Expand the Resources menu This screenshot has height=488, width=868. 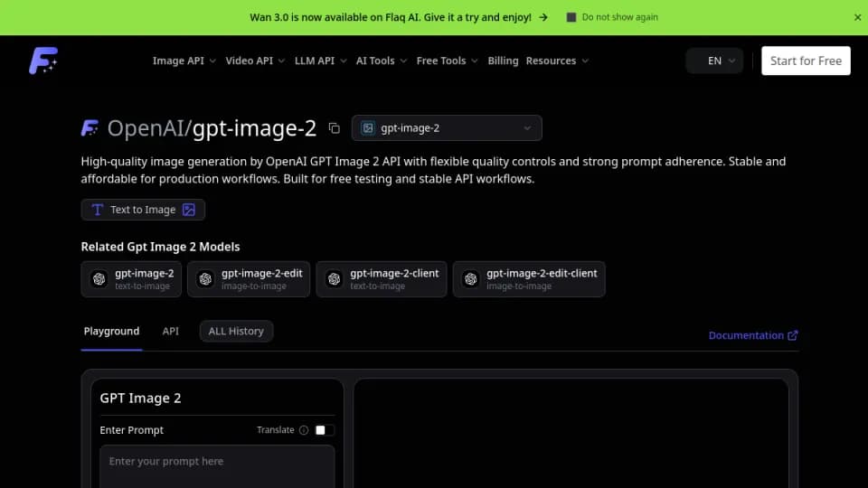pos(557,61)
